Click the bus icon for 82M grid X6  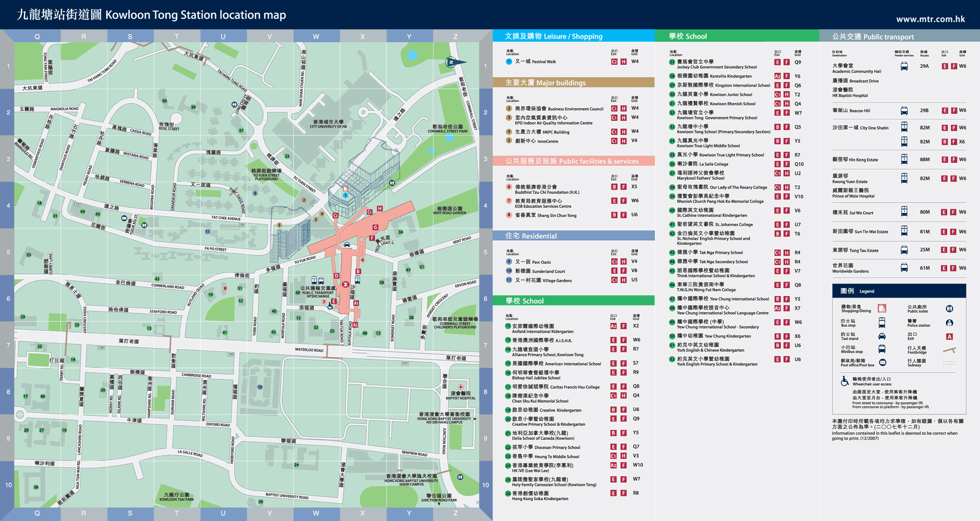point(904,141)
